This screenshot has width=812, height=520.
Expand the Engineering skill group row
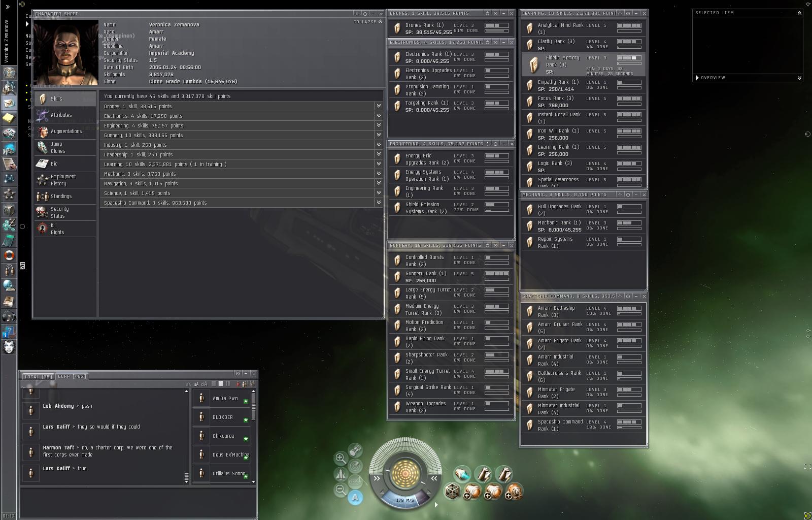tap(242, 125)
